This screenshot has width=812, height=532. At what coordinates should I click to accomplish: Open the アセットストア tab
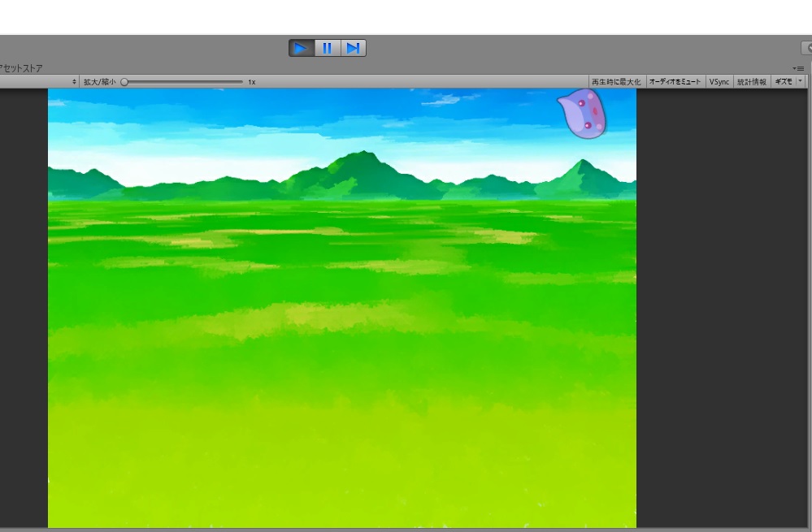point(21,68)
